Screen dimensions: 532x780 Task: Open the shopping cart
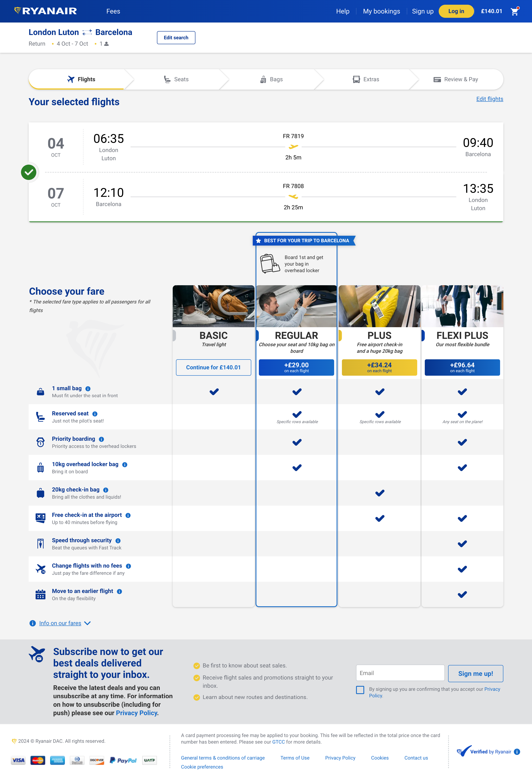pos(514,11)
